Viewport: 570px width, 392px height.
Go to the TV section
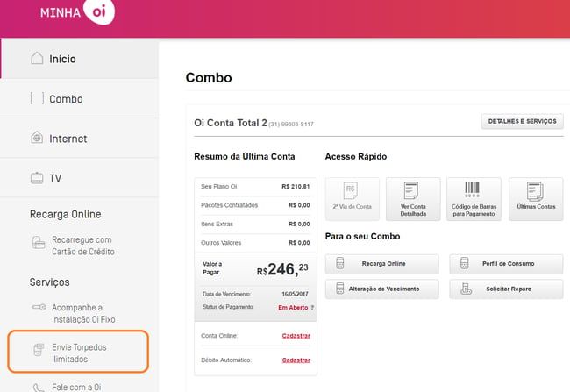[79, 178]
